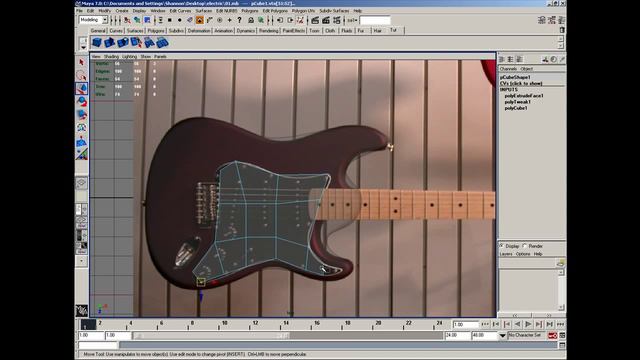Click the command line input field
Viewport: 640px width, 360px height.
(x=98, y=345)
